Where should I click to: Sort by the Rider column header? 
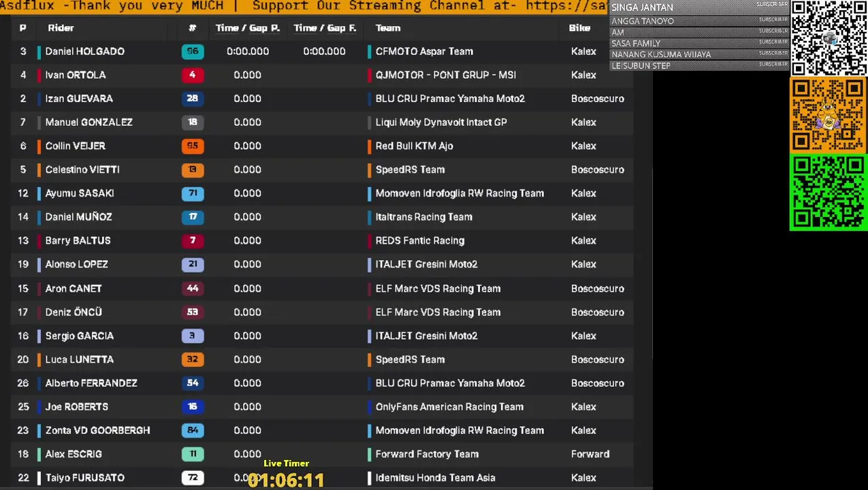pyautogui.click(x=61, y=28)
